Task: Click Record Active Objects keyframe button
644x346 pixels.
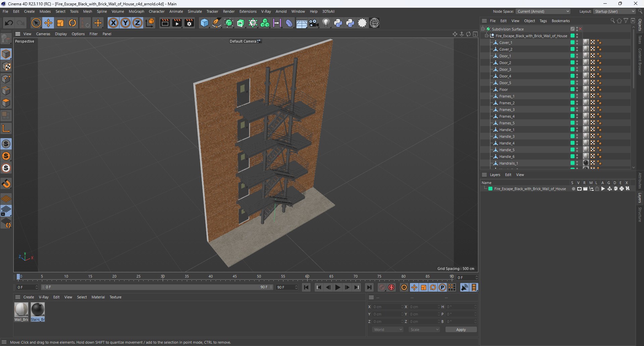Action: 382,287
